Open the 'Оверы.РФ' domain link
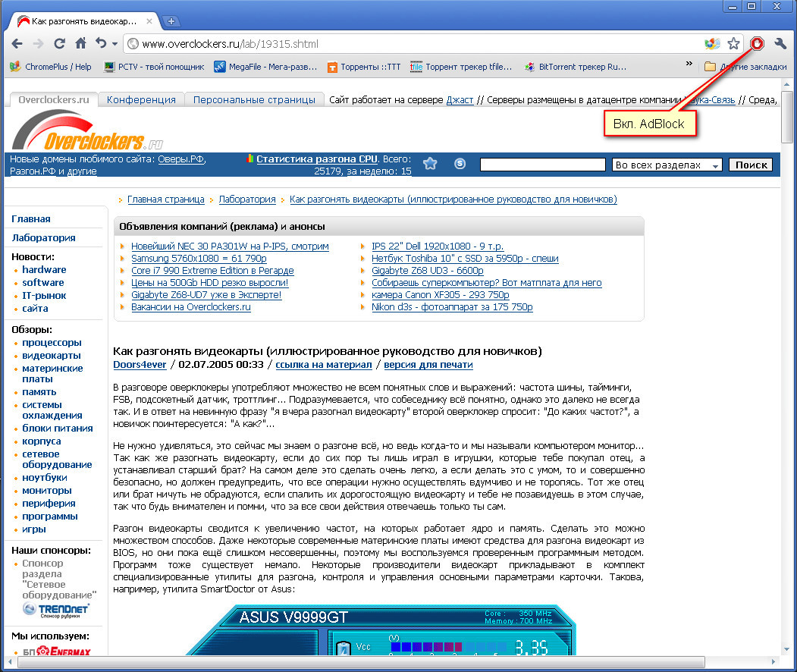 coord(181,159)
